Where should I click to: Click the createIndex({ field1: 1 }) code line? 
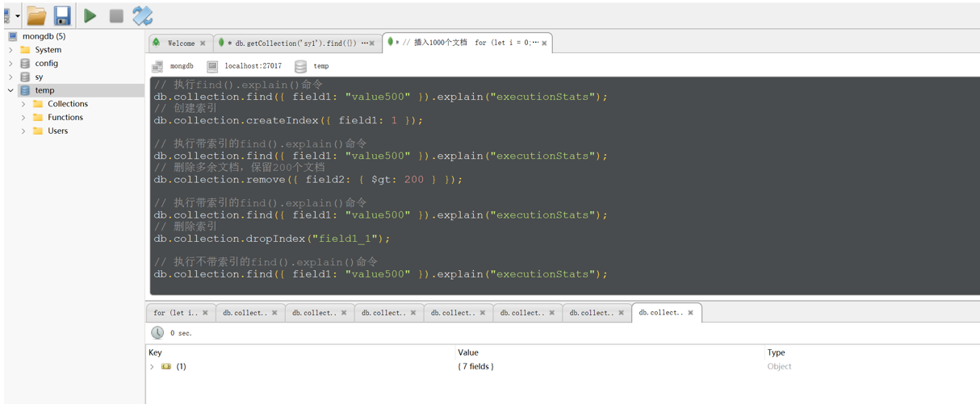[288, 120]
